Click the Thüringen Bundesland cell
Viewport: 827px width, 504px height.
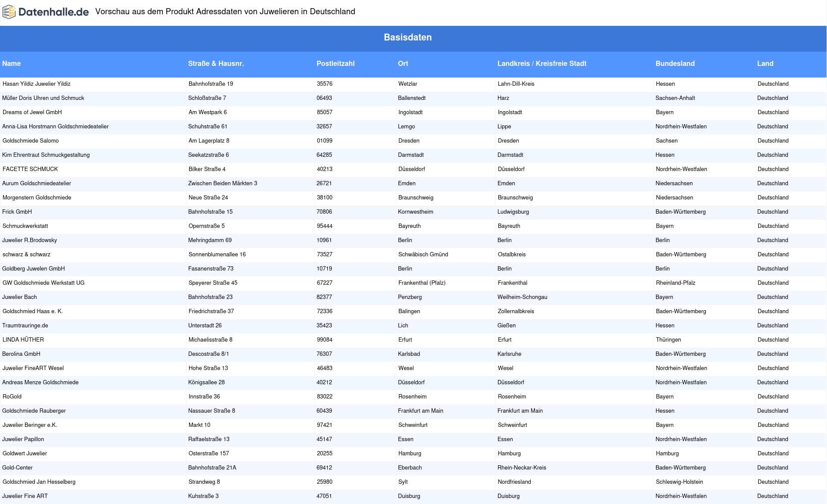(668, 340)
